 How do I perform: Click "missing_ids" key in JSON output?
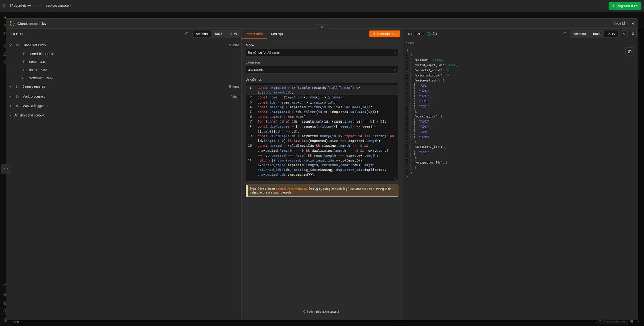point(427,116)
